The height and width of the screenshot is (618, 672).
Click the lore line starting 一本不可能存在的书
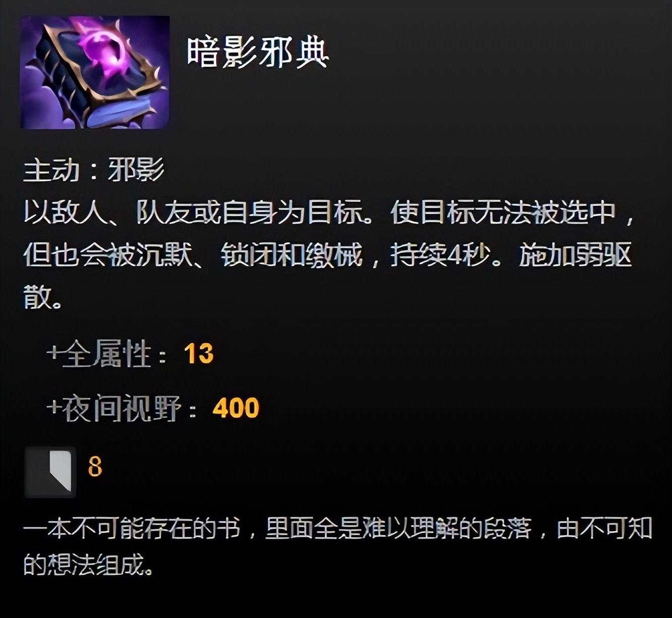tap(338, 529)
